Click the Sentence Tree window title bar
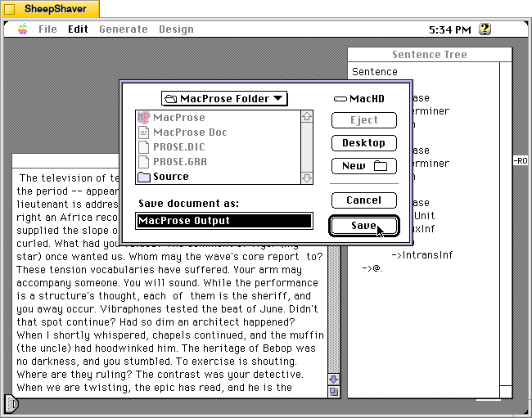 coord(430,55)
